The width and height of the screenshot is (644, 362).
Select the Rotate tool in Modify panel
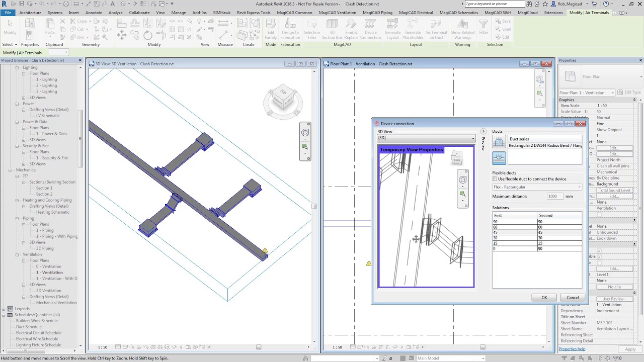click(147, 35)
